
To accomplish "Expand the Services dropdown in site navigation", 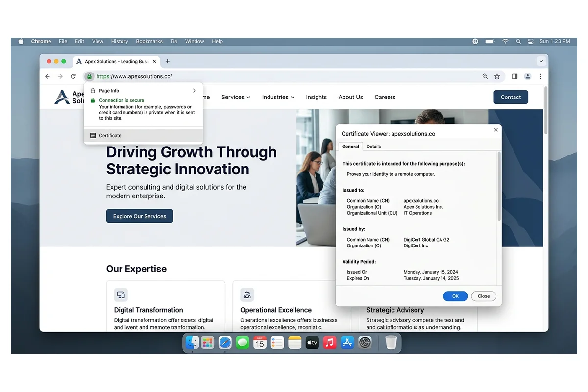I will (236, 97).
